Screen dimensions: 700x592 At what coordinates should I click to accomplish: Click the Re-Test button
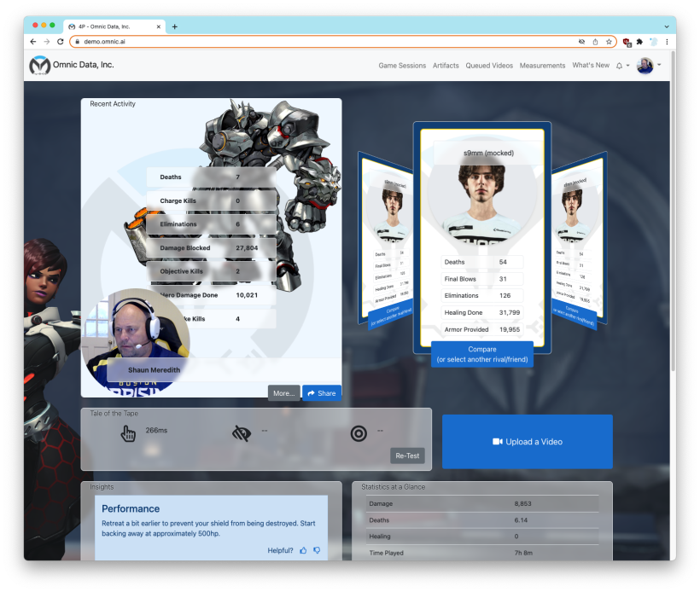407,456
